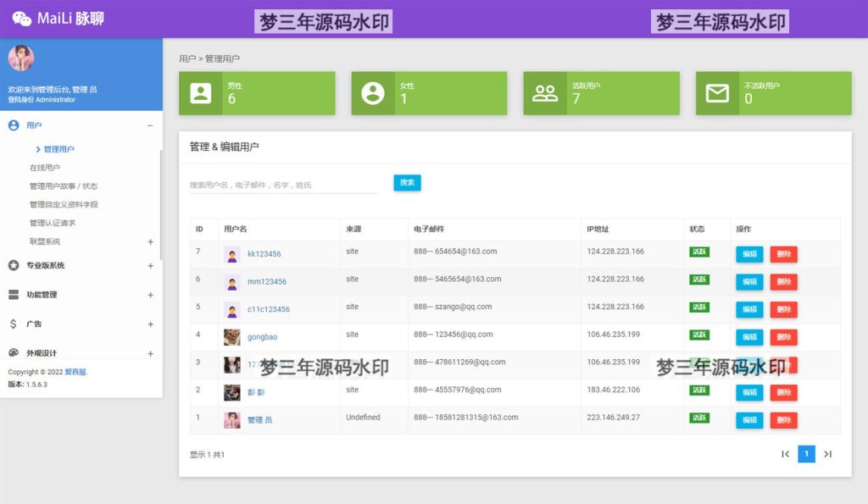
Task: Expand 外观设计 menu plus sign
Action: (x=150, y=353)
